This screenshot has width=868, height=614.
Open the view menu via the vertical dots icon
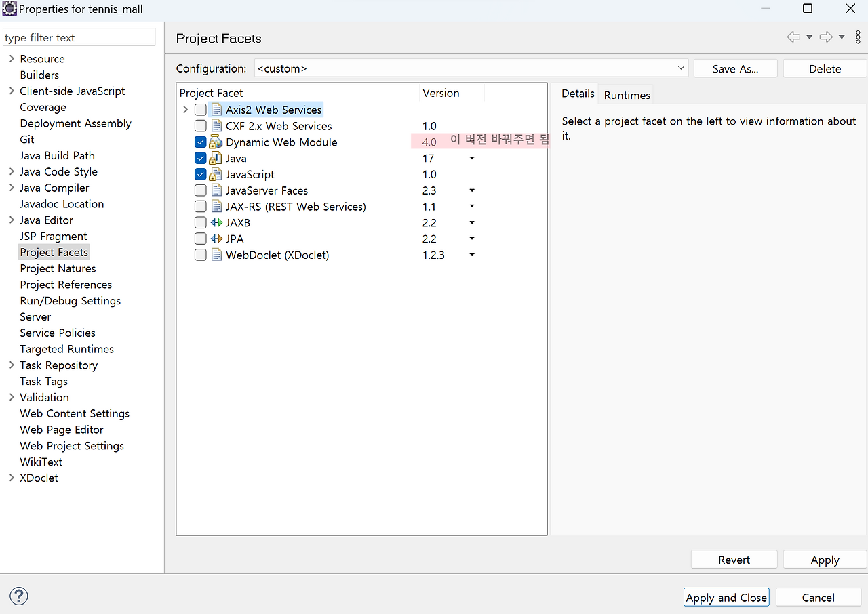point(857,37)
